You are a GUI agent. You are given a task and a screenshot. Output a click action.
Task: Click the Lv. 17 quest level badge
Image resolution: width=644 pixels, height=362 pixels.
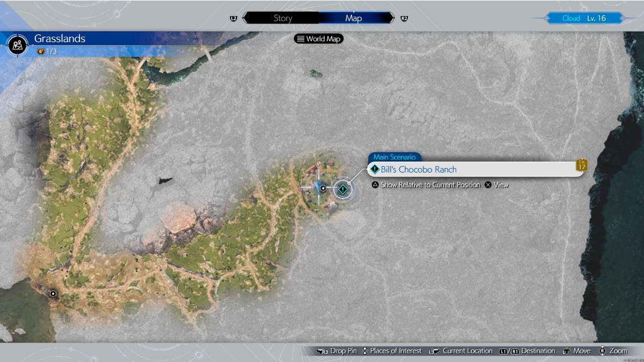pos(582,165)
